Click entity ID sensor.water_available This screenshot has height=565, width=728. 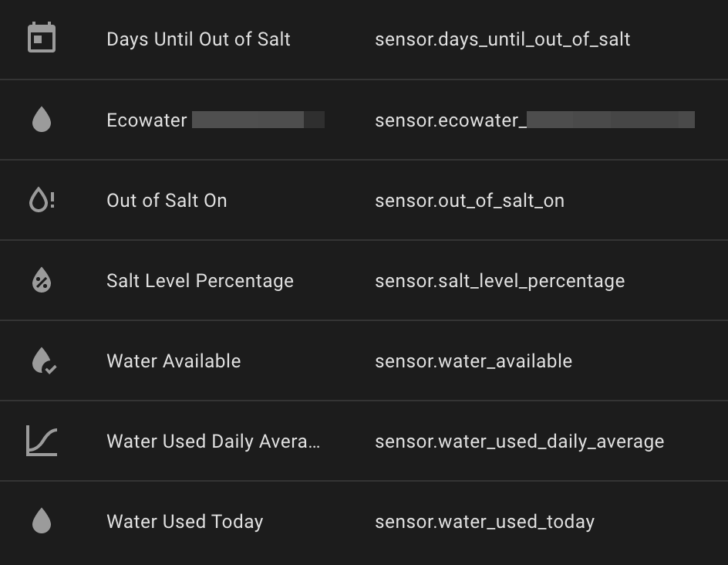click(x=473, y=361)
